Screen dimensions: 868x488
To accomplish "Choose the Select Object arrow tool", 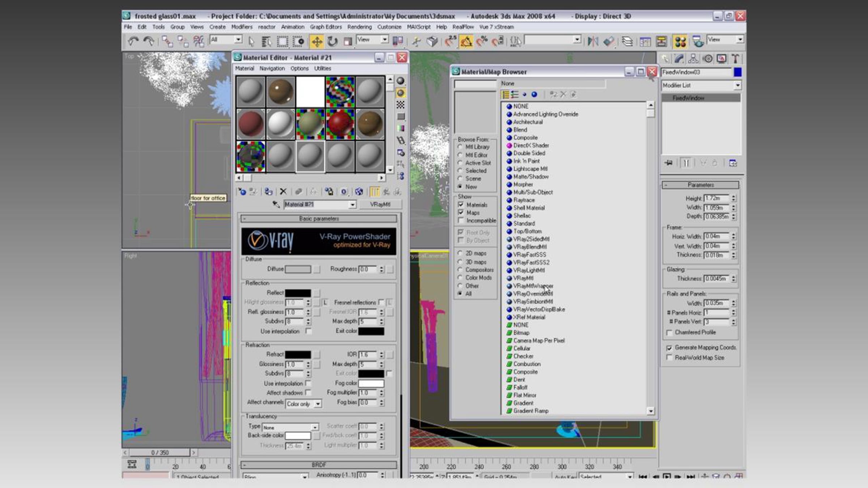I will tap(251, 42).
